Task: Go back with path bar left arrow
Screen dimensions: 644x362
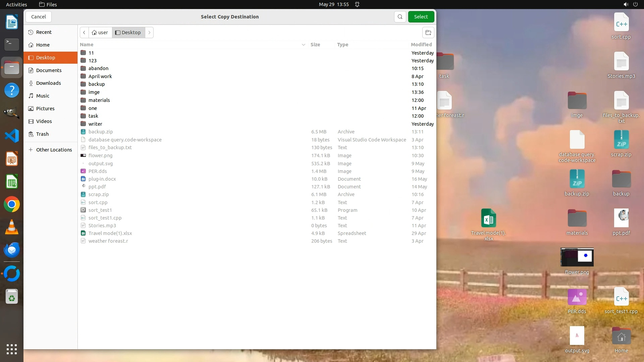Action: (84, 33)
